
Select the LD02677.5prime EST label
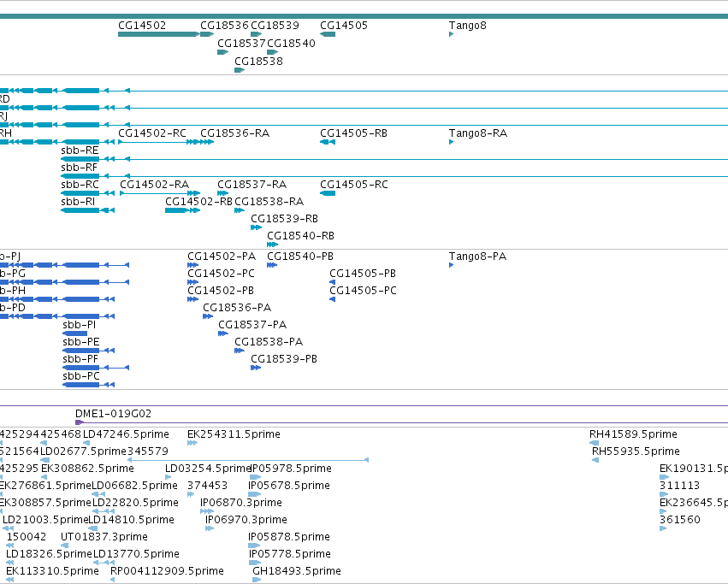[x=84, y=451]
